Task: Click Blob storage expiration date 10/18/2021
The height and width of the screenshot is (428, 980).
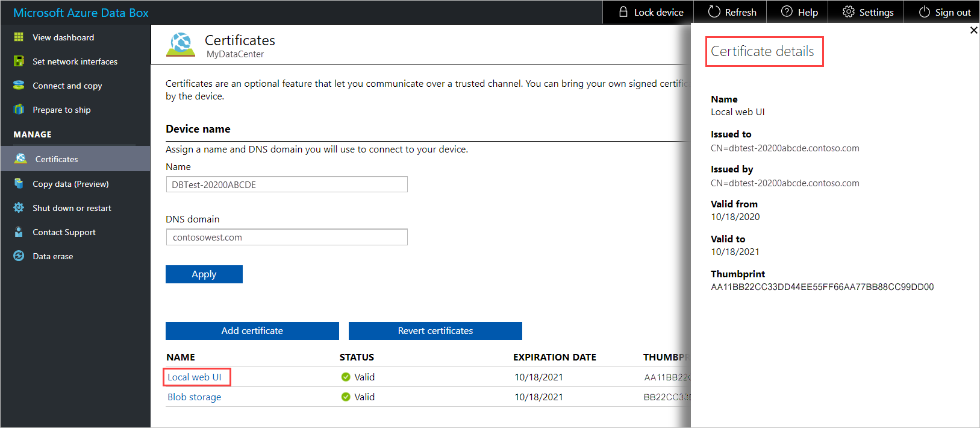Action: 538,397
